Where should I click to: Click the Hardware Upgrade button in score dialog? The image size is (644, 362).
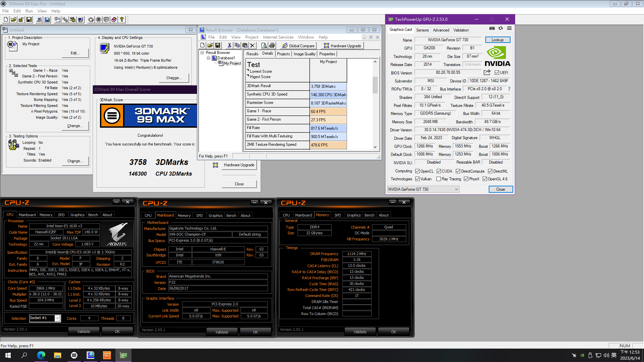click(239, 165)
